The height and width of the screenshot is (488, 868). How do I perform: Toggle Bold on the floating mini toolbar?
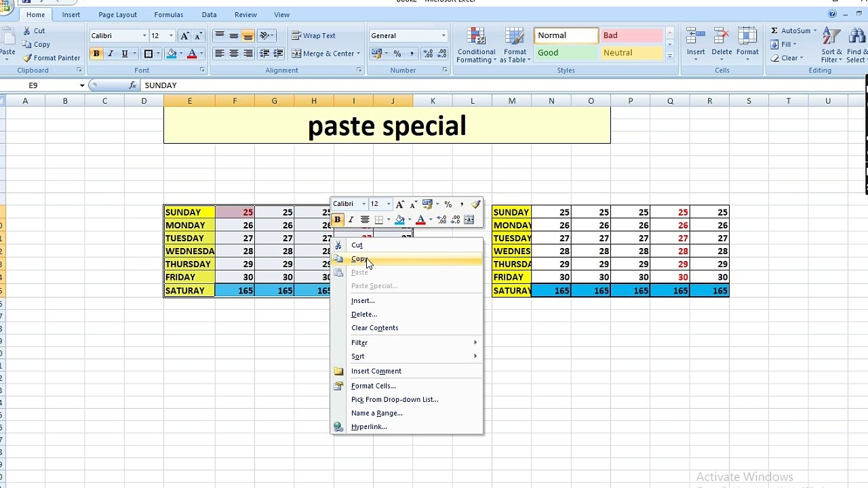[337, 220]
